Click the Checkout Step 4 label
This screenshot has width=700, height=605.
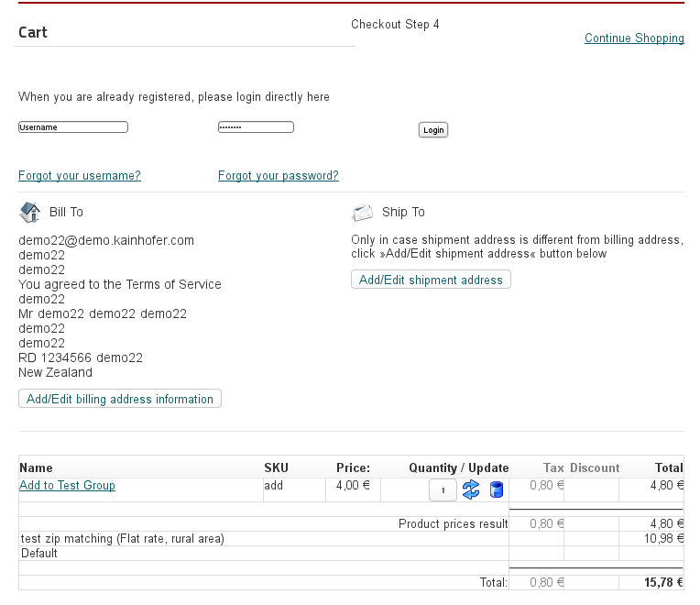[395, 25]
